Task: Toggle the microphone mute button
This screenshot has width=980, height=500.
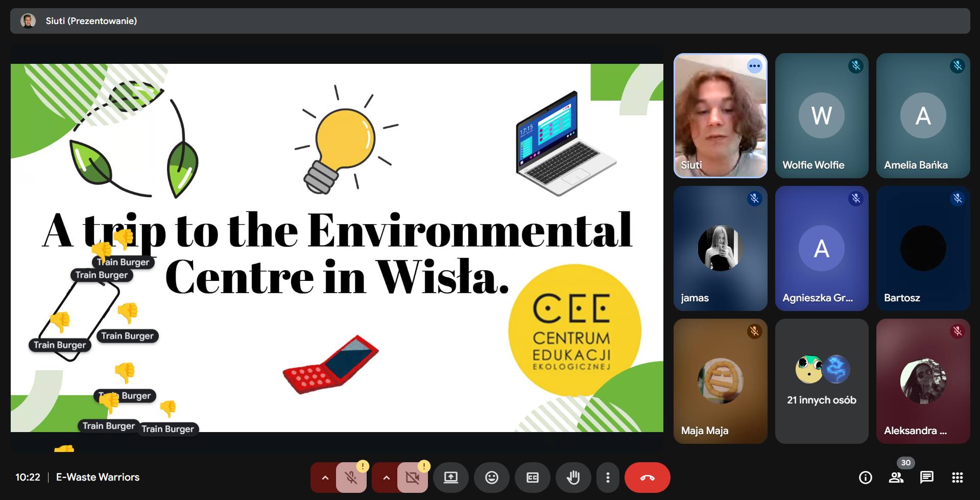Action: 351,478
